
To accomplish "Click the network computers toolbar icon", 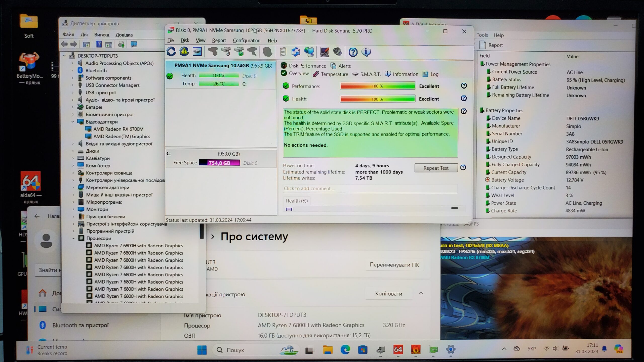I will point(309,52).
